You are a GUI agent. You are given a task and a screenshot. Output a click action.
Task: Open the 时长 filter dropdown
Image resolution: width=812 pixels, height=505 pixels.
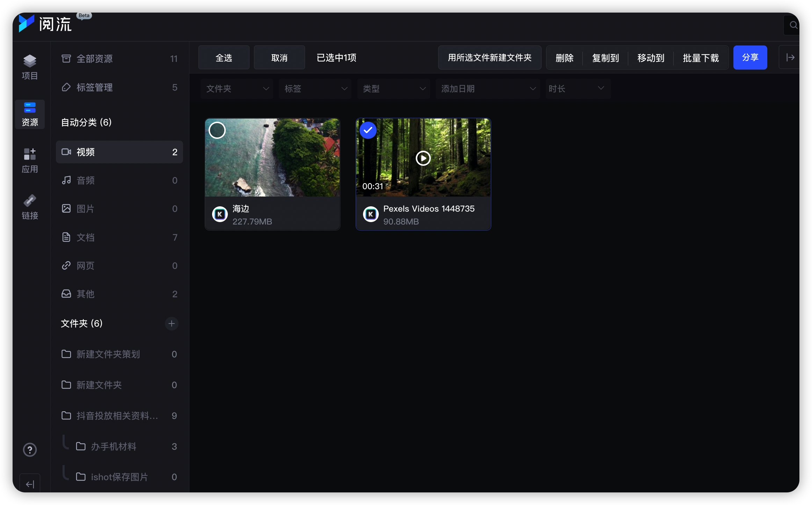coord(578,89)
